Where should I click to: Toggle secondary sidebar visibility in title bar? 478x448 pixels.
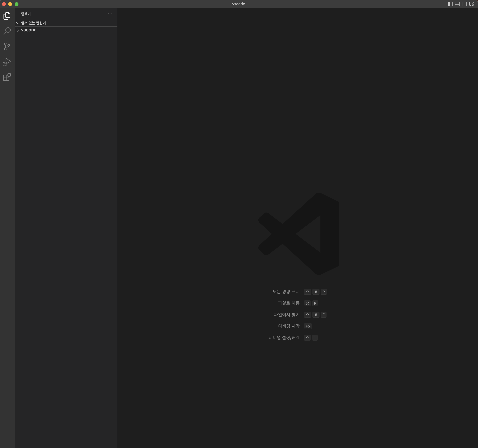pos(464,4)
